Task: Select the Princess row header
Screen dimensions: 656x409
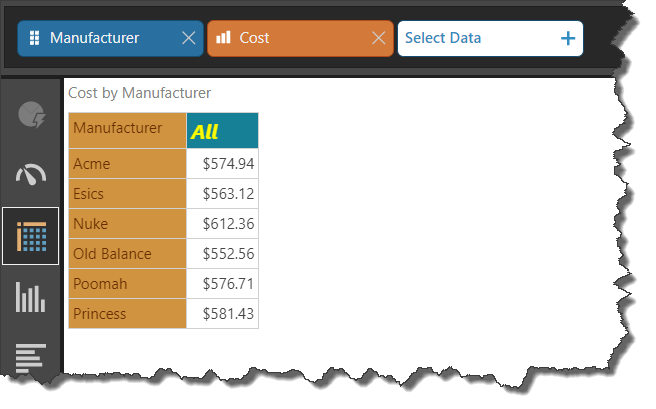Action: pyautogui.click(x=127, y=314)
